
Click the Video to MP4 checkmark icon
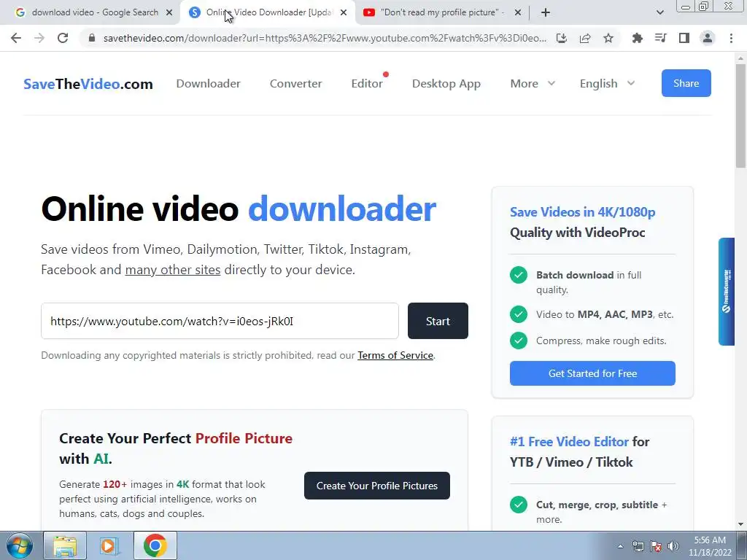click(519, 314)
